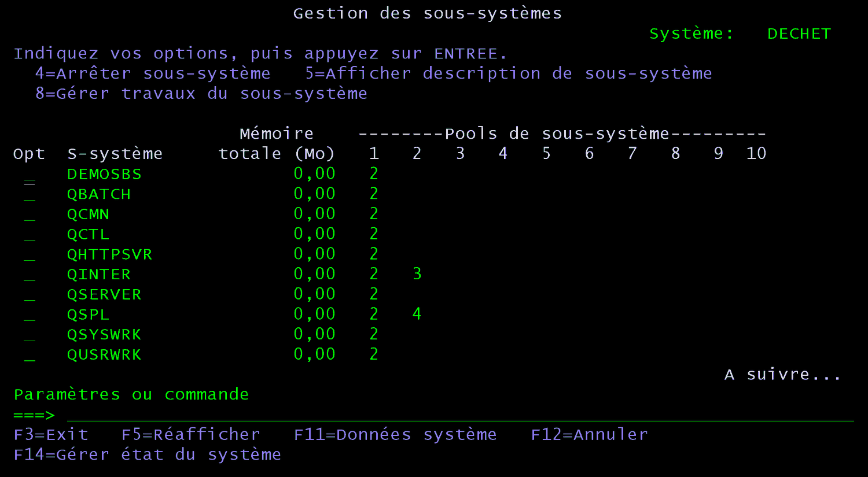
Task: Click the option field for QHTTPSVR
Action: [30, 254]
